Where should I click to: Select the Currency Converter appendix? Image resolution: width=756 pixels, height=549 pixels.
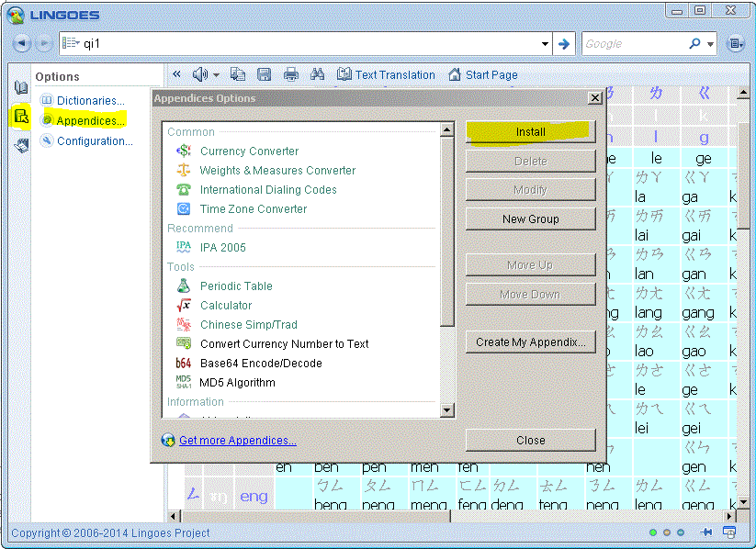click(x=249, y=151)
